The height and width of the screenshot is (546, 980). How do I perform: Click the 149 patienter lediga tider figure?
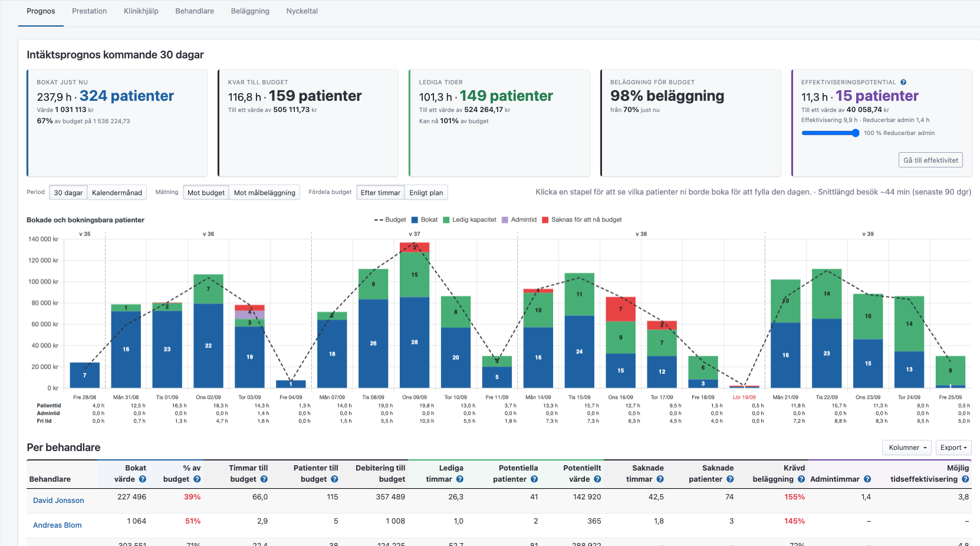[x=507, y=96]
